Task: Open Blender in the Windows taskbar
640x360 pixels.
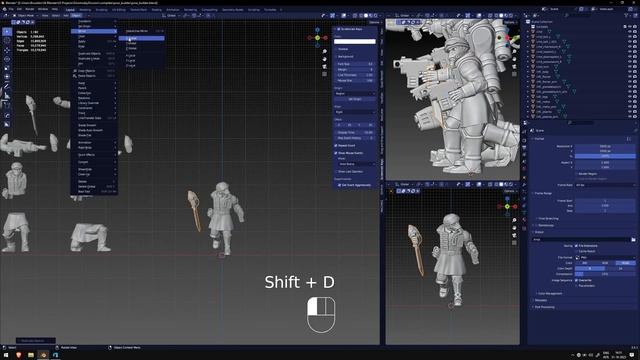Action: tap(43, 355)
